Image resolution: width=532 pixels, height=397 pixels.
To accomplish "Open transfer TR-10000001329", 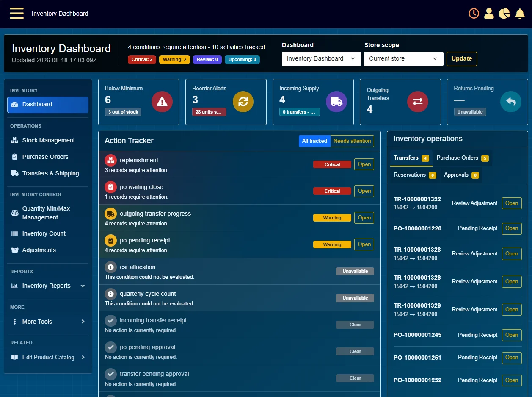I will point(512,310).
